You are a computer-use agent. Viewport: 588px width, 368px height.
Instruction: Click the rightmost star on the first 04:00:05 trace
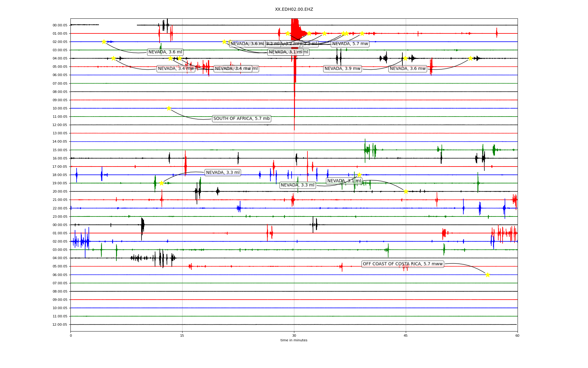470,58
